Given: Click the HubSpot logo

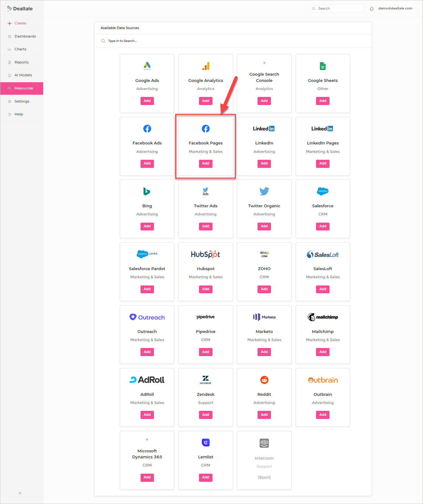Looking at the screenshot, I should pyautogui.click(x=206, y=254).
